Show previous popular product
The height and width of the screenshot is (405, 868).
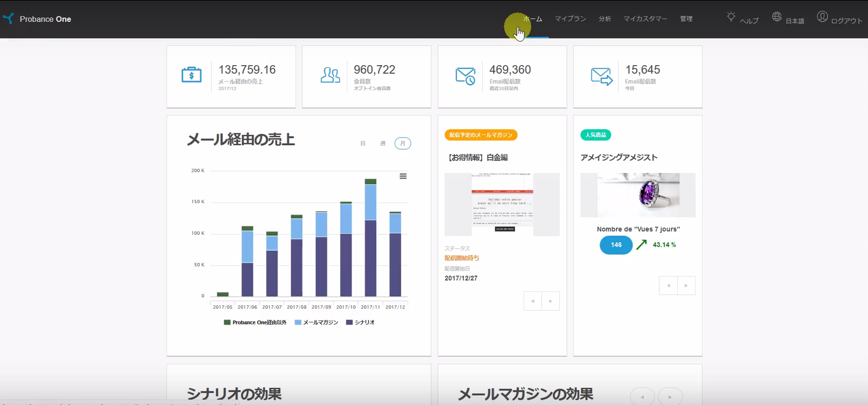pyautogui.click(x=668, y=286)
